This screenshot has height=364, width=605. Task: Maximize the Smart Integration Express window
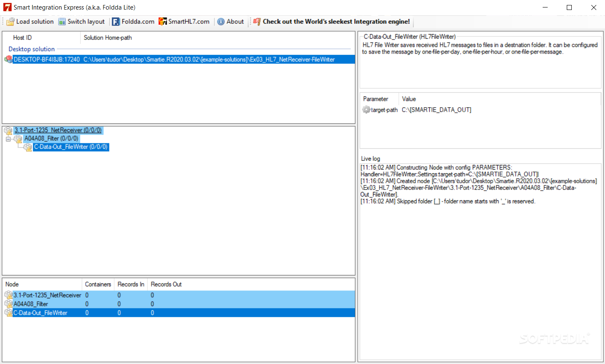click(x=569, y=7)
